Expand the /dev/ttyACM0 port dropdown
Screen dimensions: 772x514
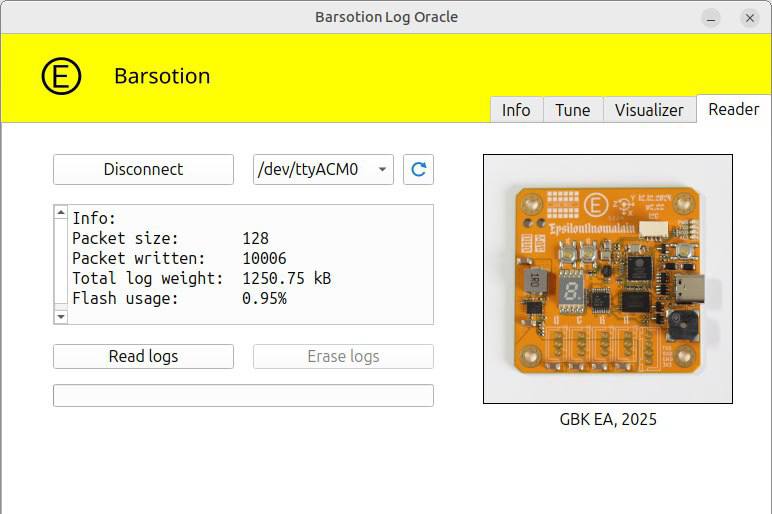(323, 169)
